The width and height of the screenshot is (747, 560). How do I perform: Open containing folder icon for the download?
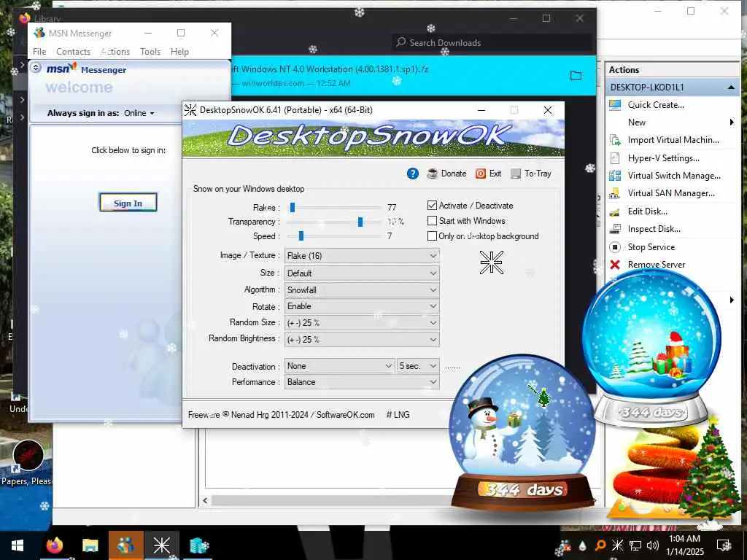point(576,76)
